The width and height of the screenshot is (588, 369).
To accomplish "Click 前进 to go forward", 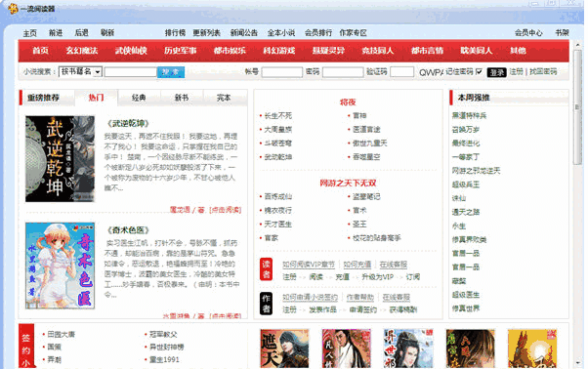I will click(x=56, y=33).
